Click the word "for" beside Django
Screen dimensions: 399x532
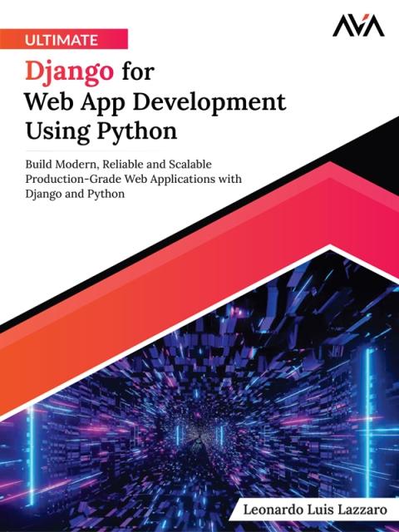pos(138,71)
